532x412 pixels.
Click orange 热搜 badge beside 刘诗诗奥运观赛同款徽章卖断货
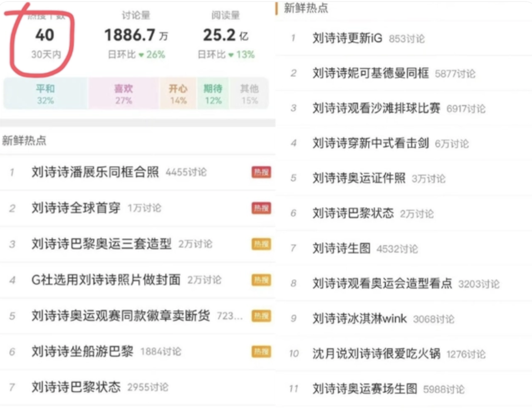point(261,316)
